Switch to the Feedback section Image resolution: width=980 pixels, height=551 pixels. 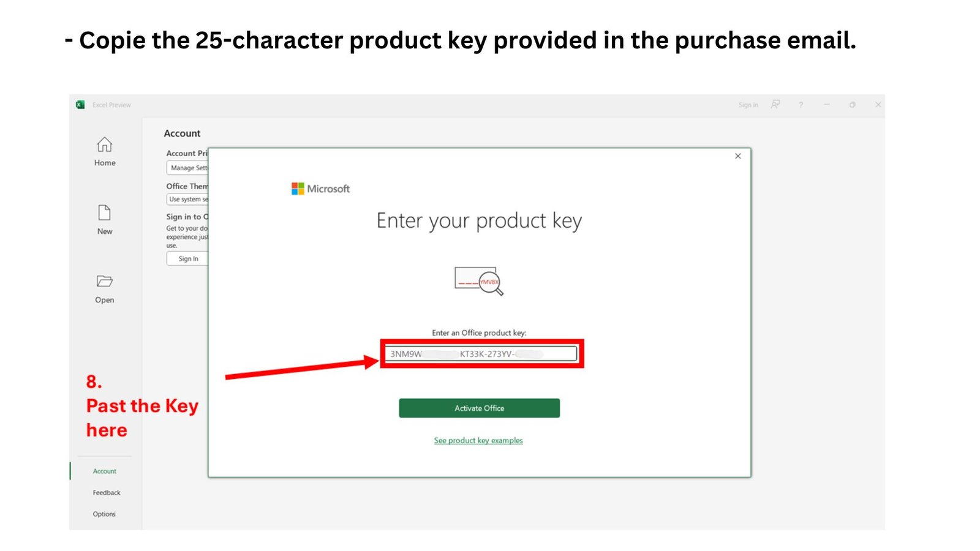click(107, 492)
